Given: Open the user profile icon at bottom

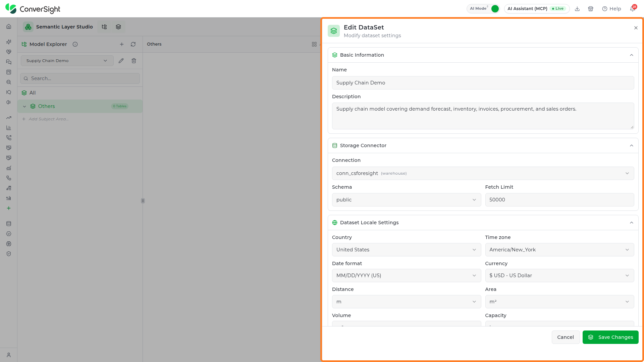Looking at the screenshot, I should coord(9,355).
